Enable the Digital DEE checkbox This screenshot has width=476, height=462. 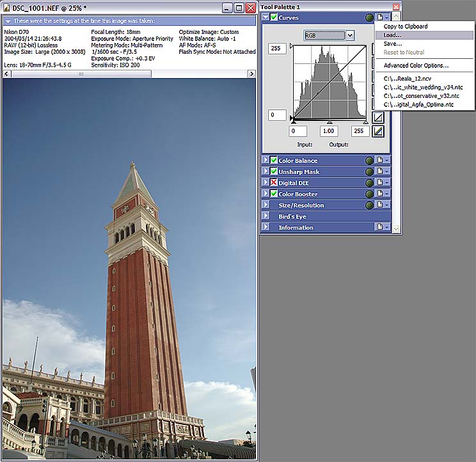coord(274,183)
